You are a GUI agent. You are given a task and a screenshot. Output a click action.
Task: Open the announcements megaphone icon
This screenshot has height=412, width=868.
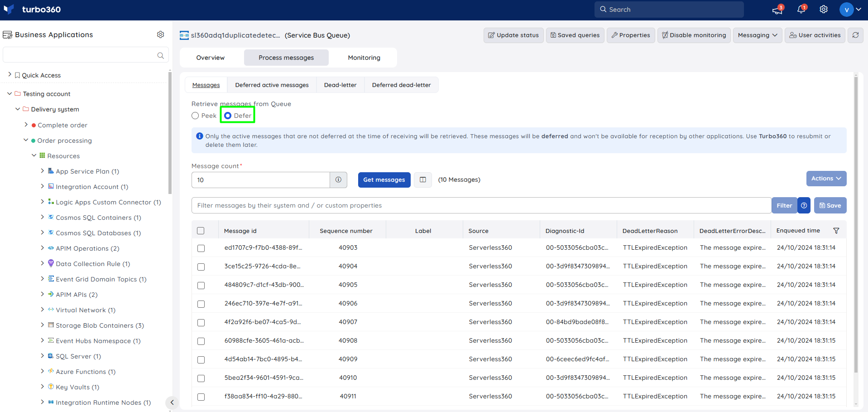point(777,10)
